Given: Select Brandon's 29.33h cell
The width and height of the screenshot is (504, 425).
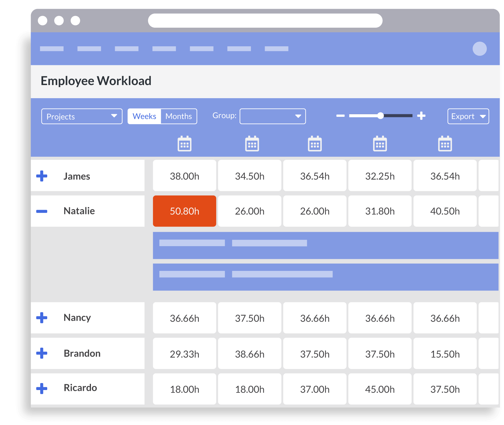Looking at the screenshot, I should [x=185, y=354].
